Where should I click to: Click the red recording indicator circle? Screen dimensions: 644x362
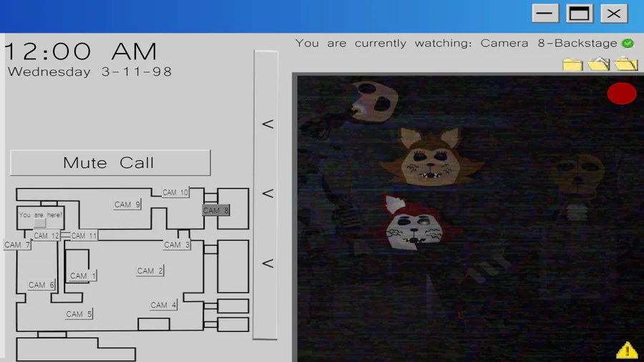point(622,94)
